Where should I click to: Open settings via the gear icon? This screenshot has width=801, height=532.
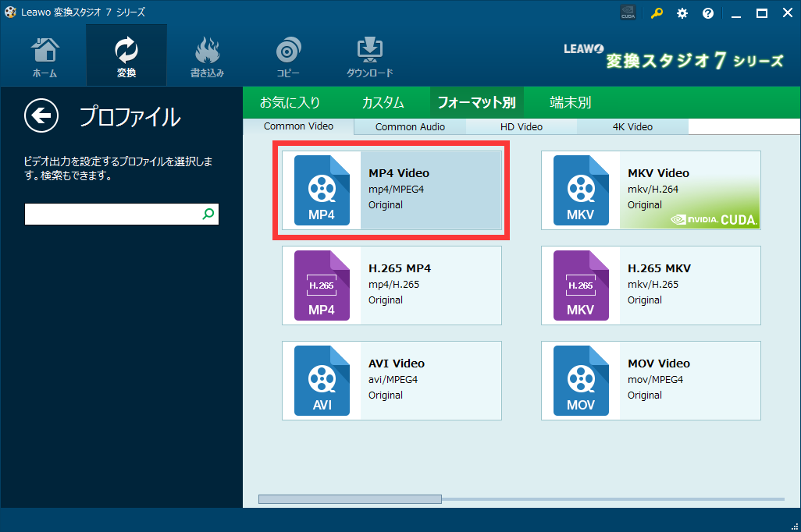tap(682, 13)
